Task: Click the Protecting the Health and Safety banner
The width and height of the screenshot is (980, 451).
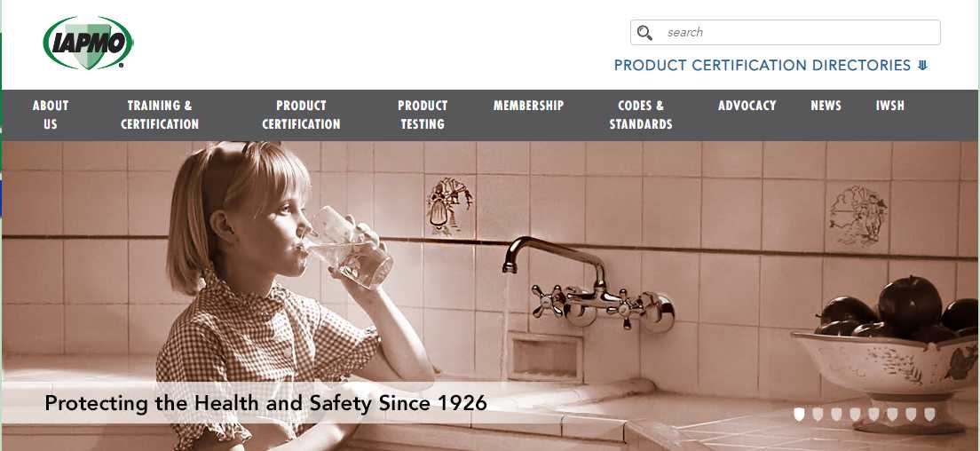Action: tap(265, 403)
